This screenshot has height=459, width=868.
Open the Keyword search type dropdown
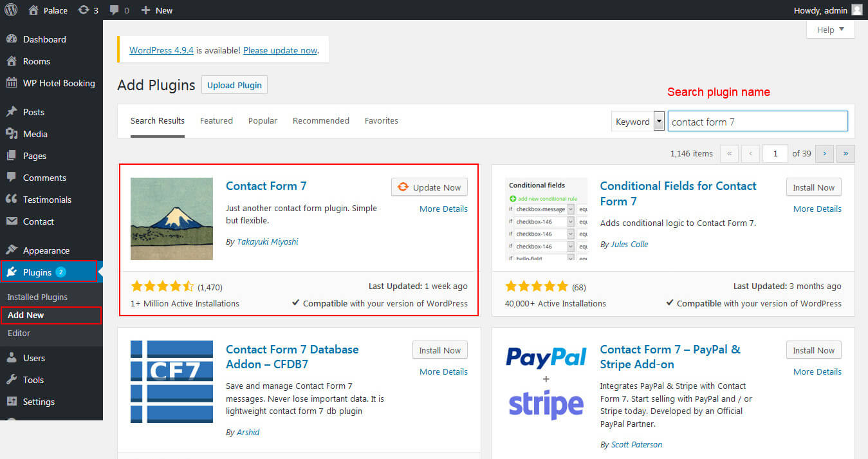[638, 121]
